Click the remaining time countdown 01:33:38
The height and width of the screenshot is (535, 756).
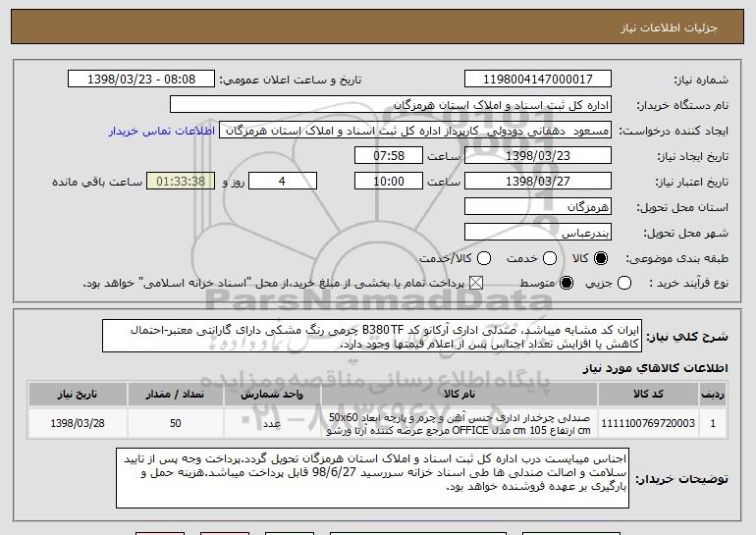point(181,182)
